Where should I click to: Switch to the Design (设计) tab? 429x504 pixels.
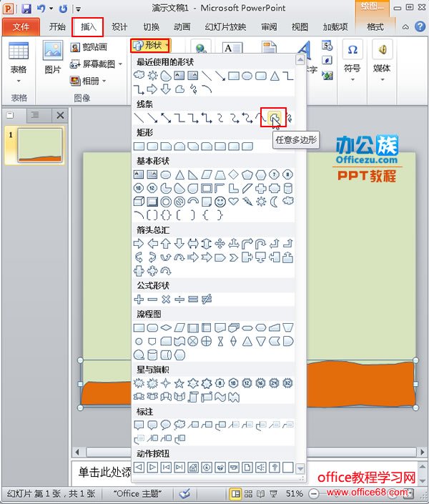click(119, 27)
